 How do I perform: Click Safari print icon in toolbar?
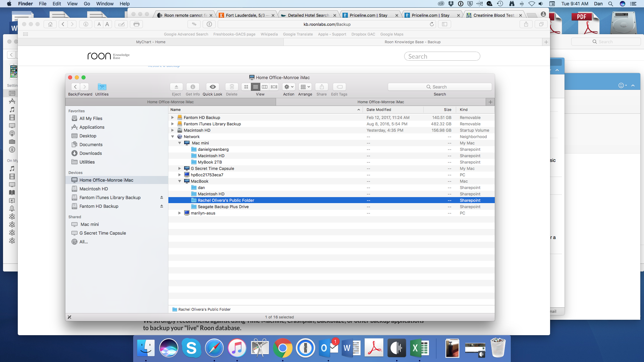click(x=137, y=24)
